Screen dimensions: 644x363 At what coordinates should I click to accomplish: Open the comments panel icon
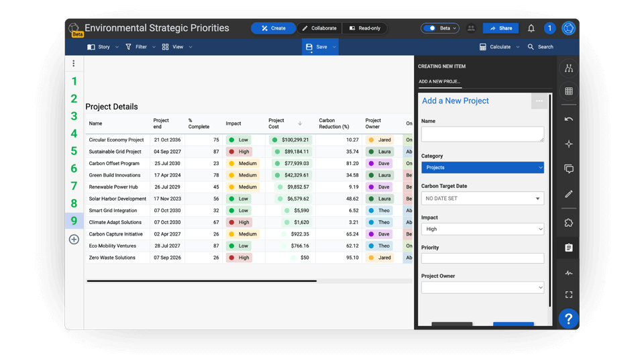click(568, 169)
